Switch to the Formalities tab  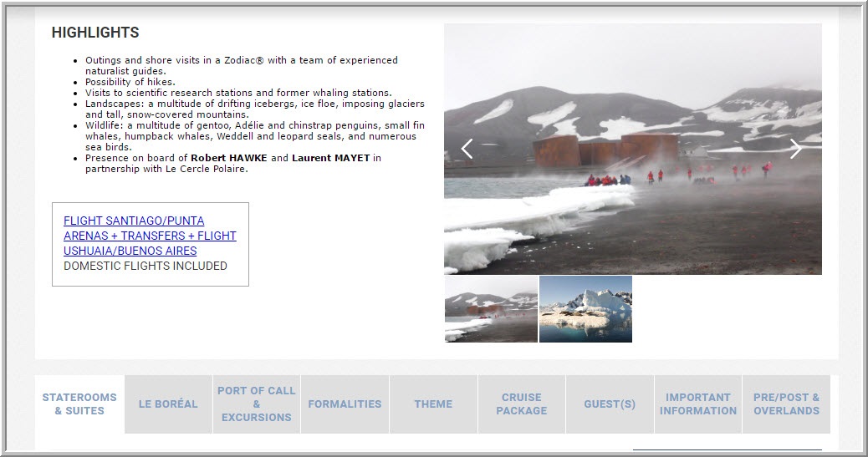pyautogui.click(x=345, y=404)
